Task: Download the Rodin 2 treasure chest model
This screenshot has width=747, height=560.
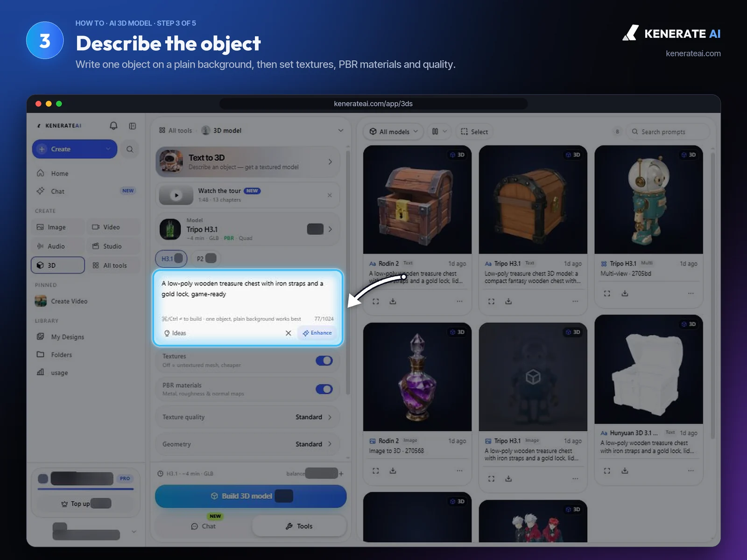Action: pyautogui.click(x=393, y=301)
